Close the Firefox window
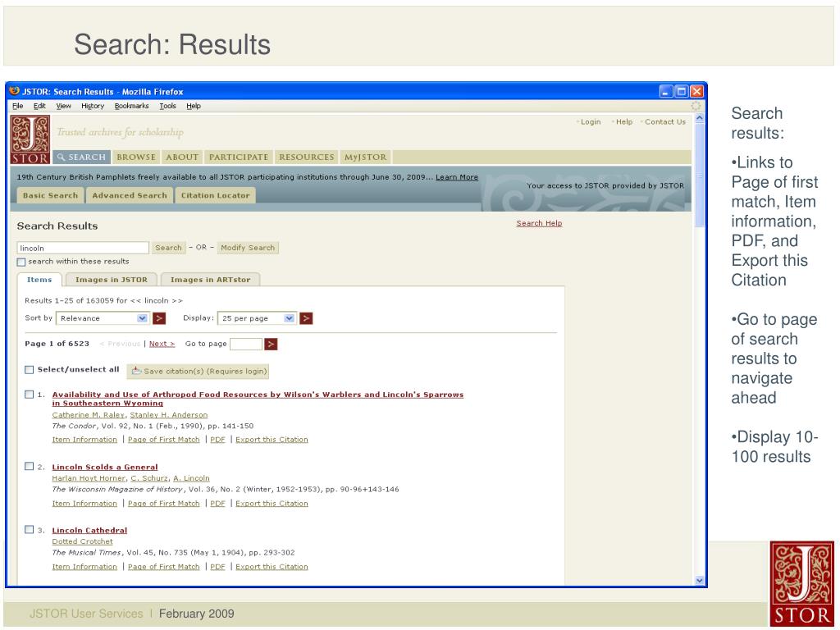 point(696,92)
